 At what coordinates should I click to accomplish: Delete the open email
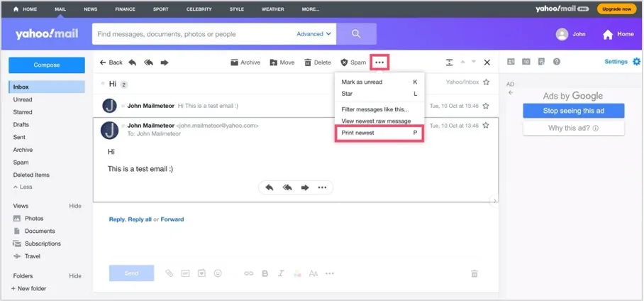[318, 62]
